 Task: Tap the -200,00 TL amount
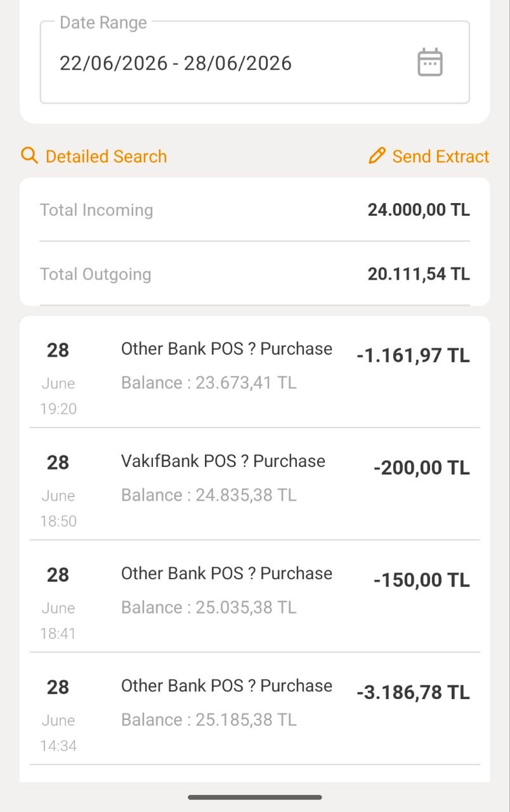[x=421, y=468]
